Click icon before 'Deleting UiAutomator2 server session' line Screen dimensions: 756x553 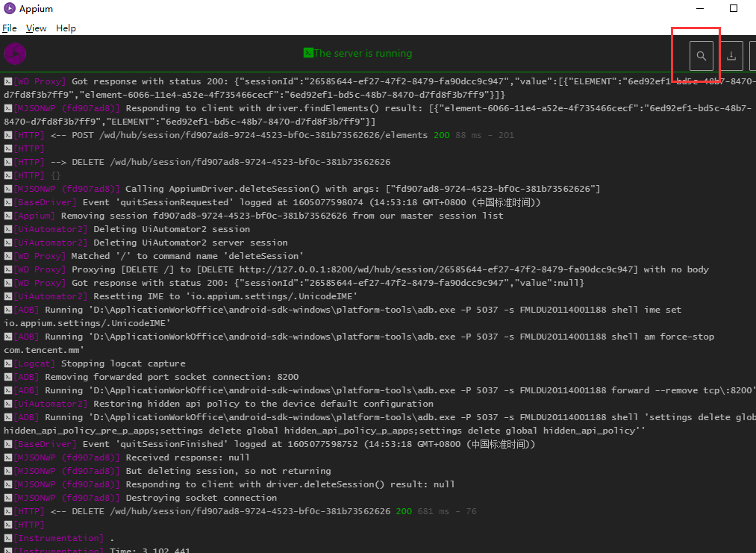tap(7, 243)
